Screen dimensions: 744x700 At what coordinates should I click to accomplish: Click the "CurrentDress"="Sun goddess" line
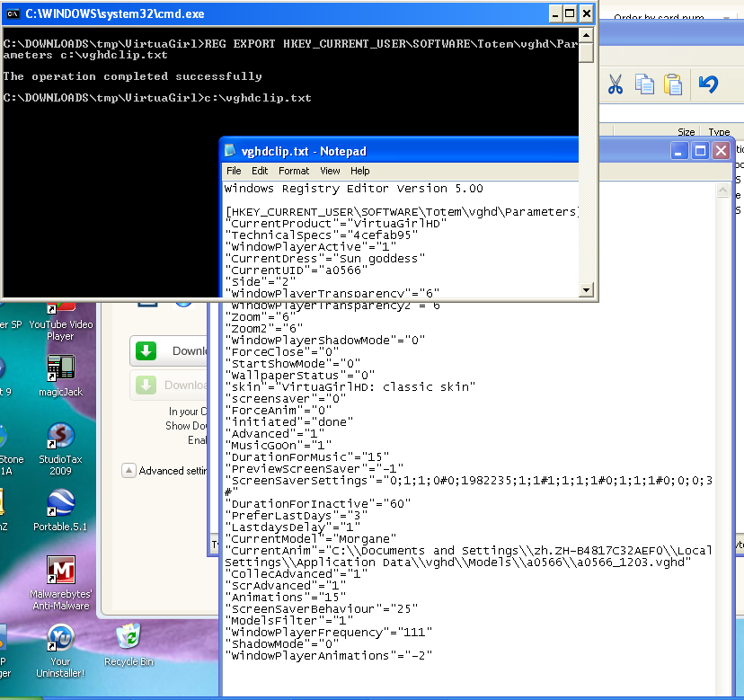[325, 259]
